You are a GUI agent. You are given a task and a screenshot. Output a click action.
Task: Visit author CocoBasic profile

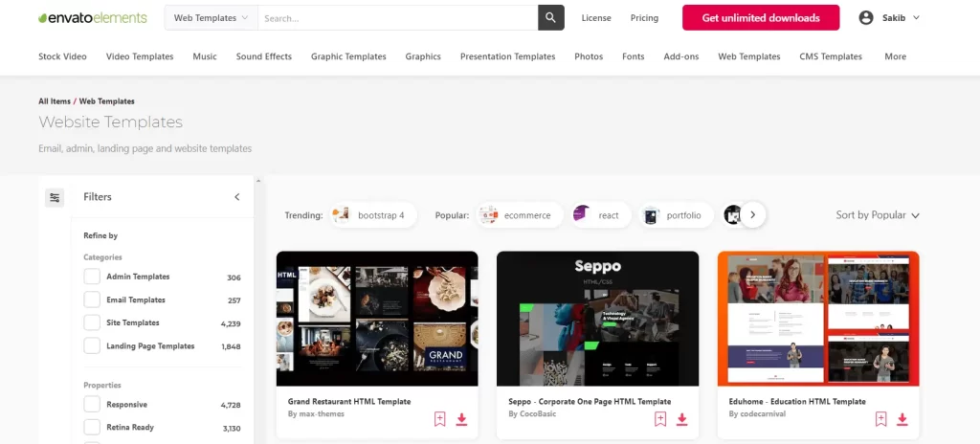pyautogui.click(x=532, y=414)
